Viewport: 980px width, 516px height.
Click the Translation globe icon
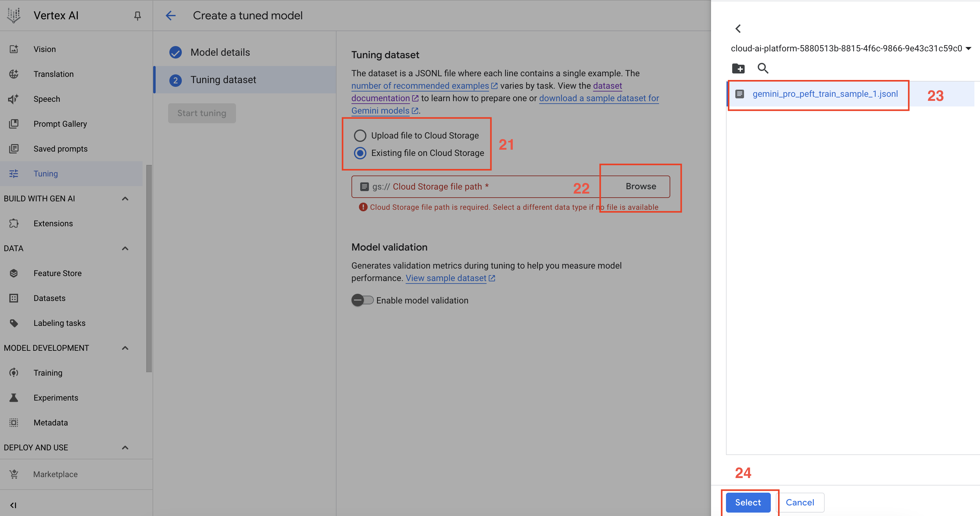14,74
